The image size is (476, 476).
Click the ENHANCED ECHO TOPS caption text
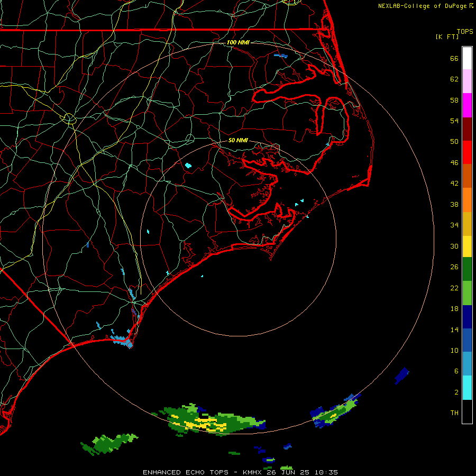186,472
